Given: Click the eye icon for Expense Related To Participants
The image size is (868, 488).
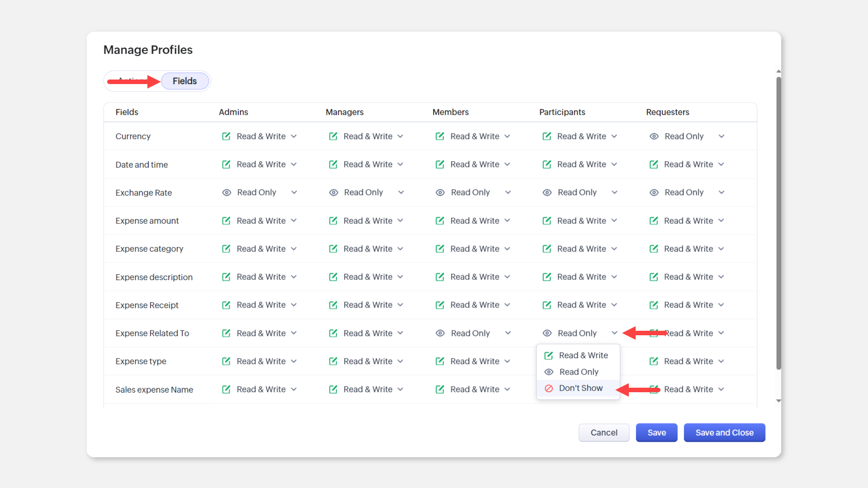Looking at the screenshot, I should (x=547, y=333).
